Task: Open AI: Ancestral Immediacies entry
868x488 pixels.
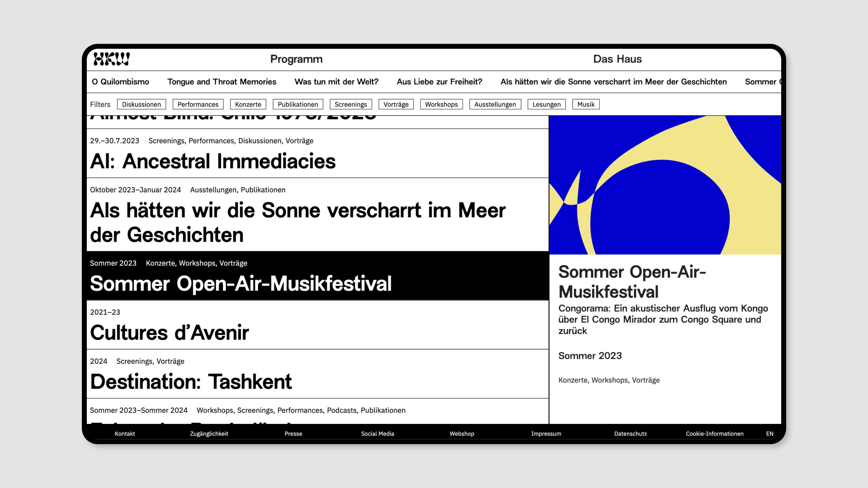Action: pyautogui.click(x=317, y=154)
